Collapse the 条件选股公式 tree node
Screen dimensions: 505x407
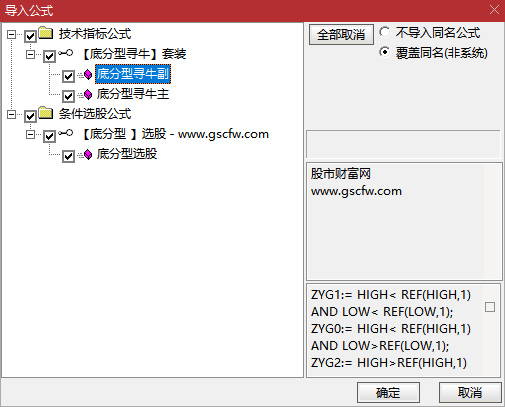tap(11, 114)
